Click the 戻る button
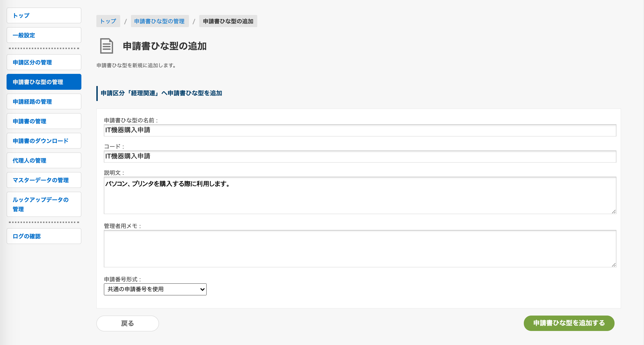Screen dimensions: 644x345 click(127, 323)
